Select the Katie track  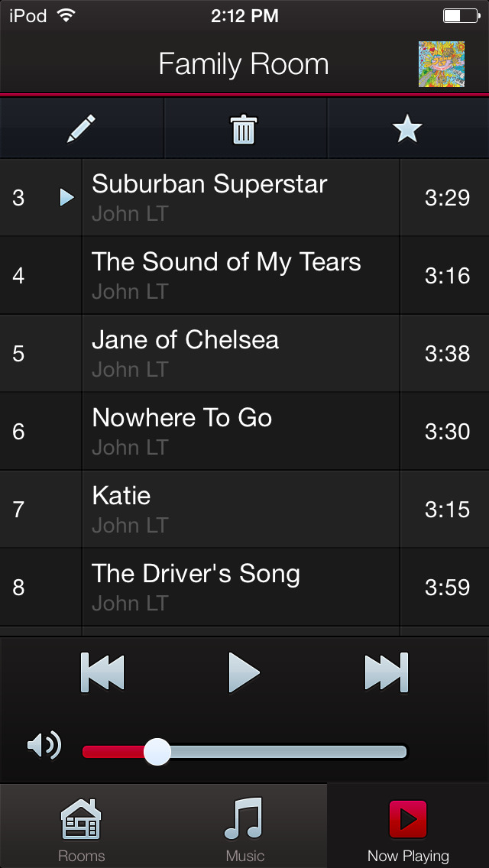click(x=244, y=510)
